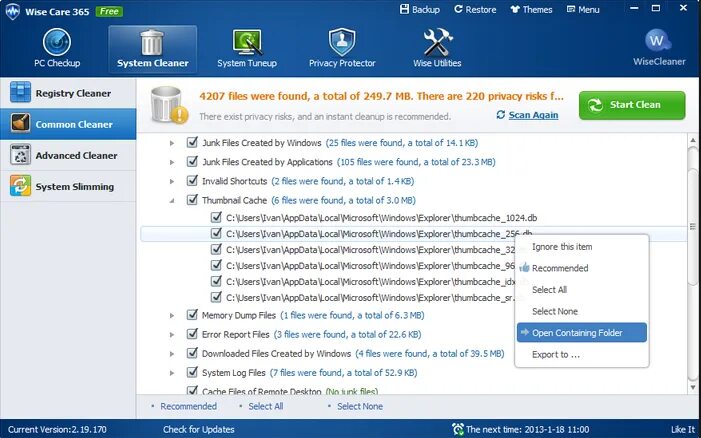Collapse the Thumbnail Cache category
This screenshot has height=438, width=701.
coord(172,201)
